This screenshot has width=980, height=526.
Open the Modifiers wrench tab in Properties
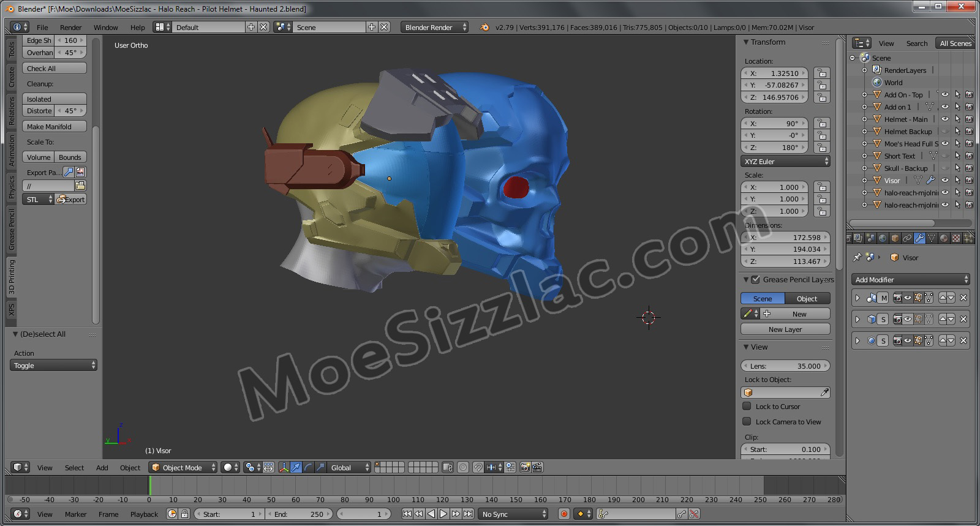(919, 238)
